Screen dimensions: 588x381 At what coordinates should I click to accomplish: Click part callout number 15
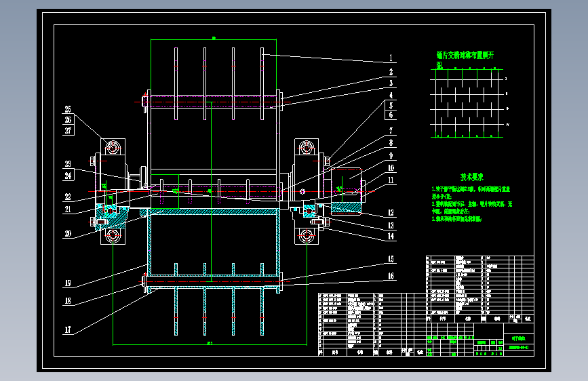391,259
